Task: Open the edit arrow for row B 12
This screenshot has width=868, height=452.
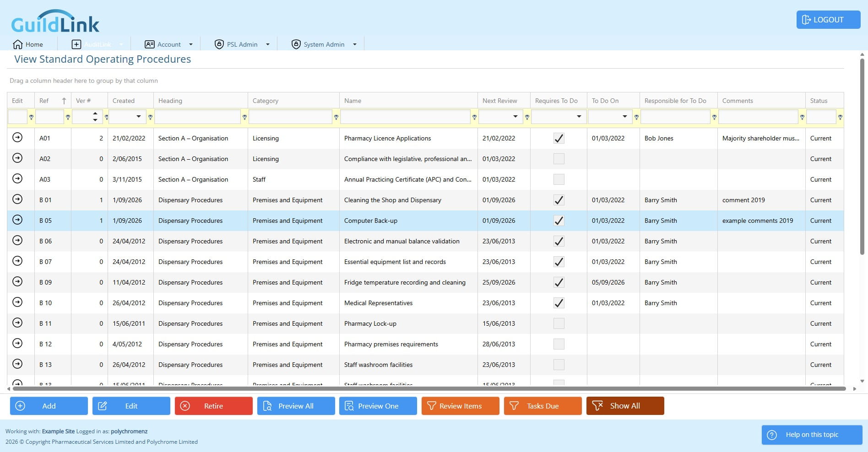Action: coord(17,343)
